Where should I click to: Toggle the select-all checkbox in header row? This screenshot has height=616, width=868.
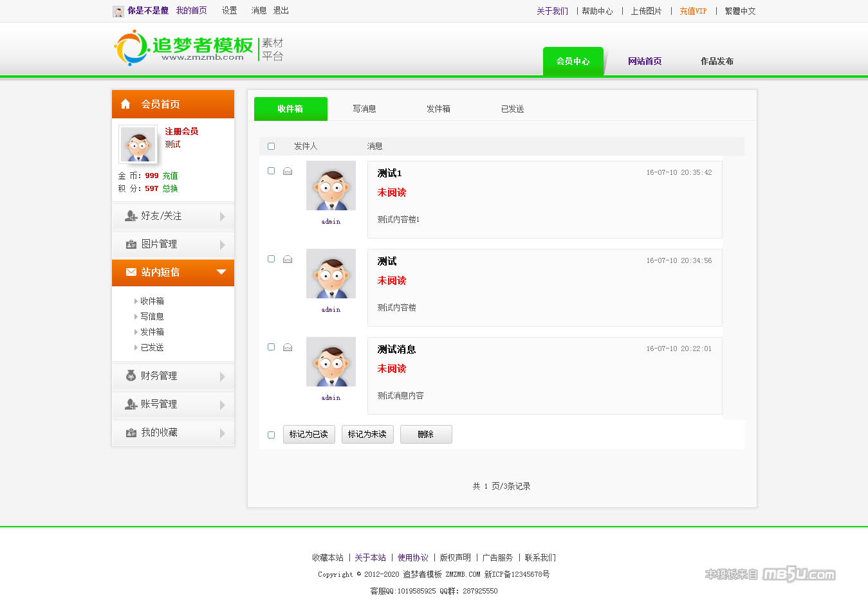271,146
